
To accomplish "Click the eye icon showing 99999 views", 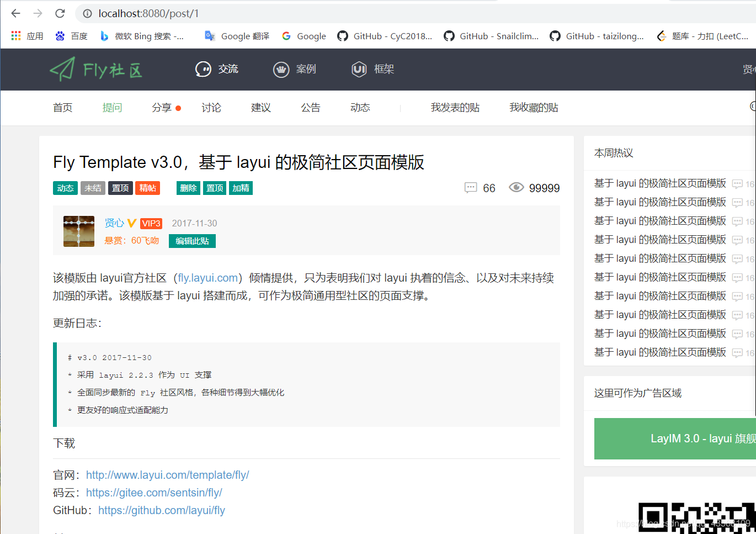I will tap(517, 187).
